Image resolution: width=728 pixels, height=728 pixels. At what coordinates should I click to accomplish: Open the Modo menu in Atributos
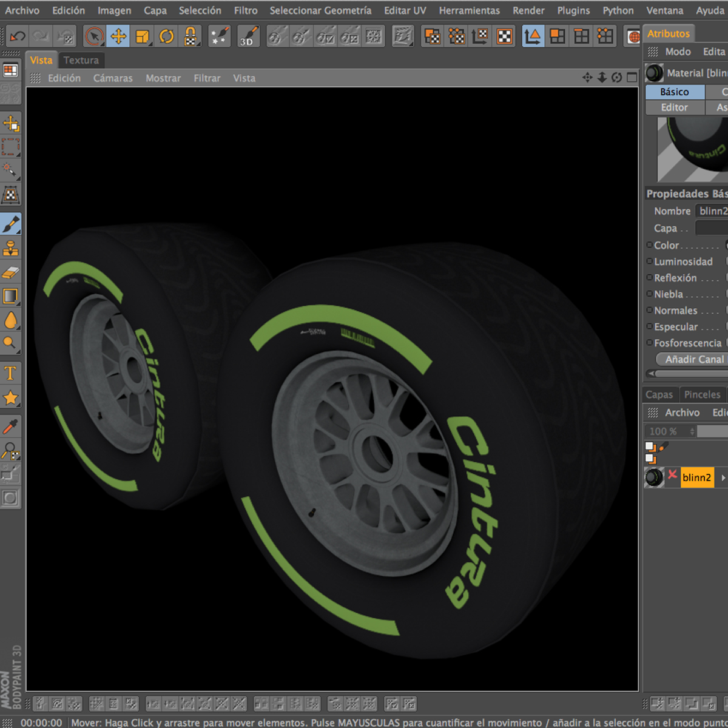pos(678,52)
